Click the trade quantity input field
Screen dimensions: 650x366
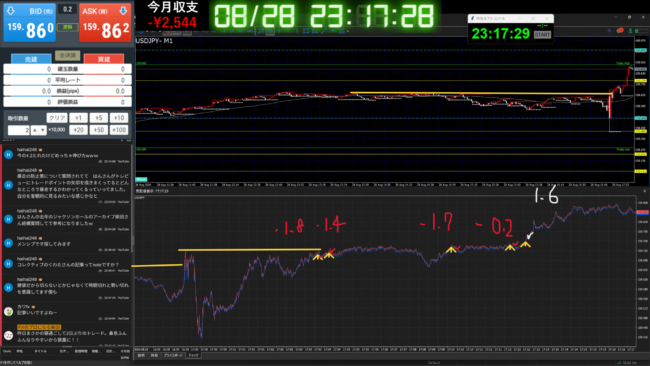click(19, 130)
